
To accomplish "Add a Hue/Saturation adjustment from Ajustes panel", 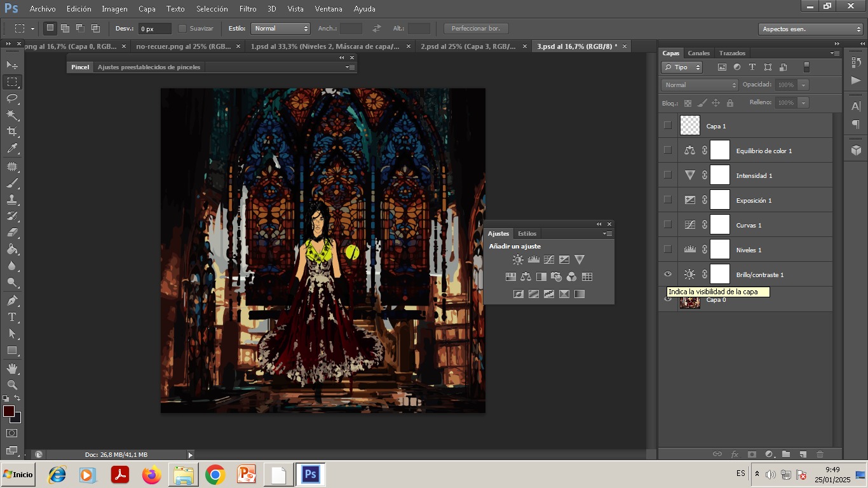I will pyautogui.click(x=510, y=277).
